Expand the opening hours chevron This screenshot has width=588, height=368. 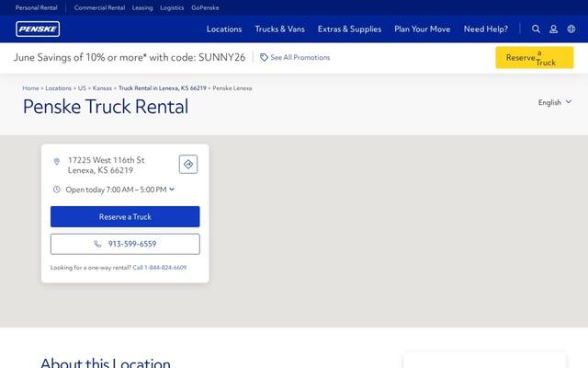point(172,190)
